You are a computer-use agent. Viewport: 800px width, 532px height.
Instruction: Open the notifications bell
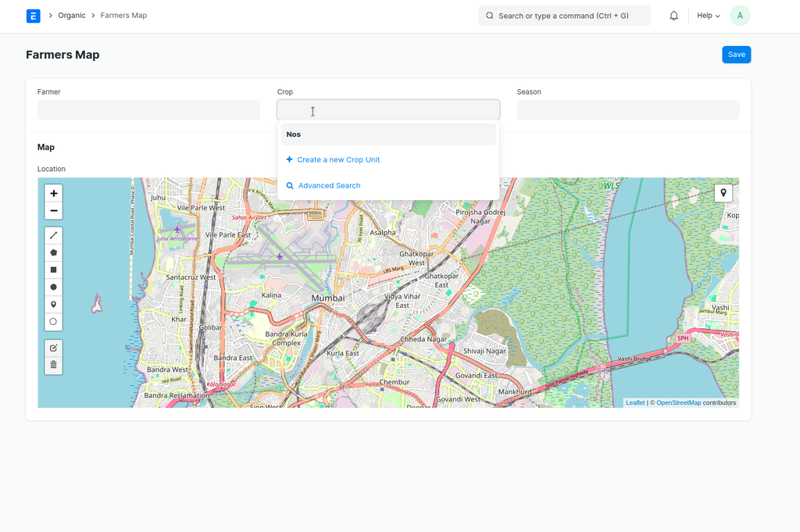coord(673,16)
